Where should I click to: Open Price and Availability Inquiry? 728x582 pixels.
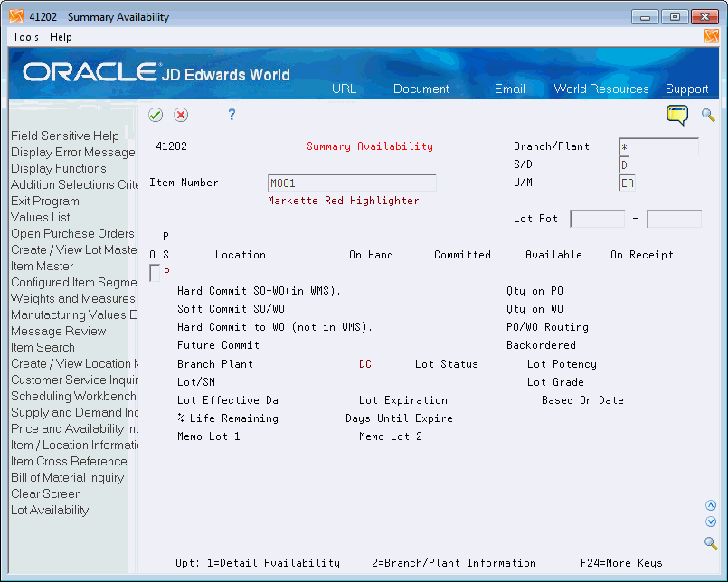coord(74,429)
